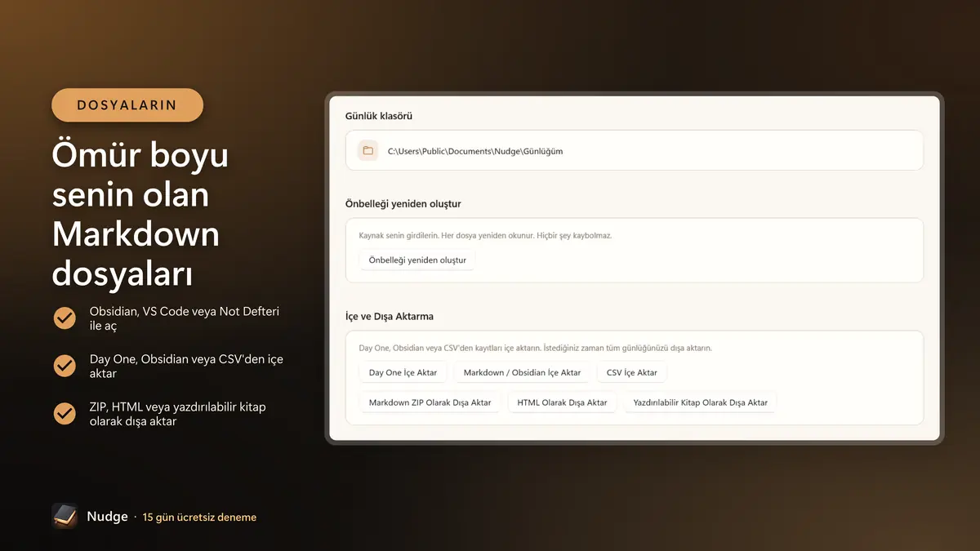Click the text 'Day One, Obsidian veya CSV'den içe aktar'
Image resolution: width=980 pixels, height=551 pixels.
click(x=186, y=366)
